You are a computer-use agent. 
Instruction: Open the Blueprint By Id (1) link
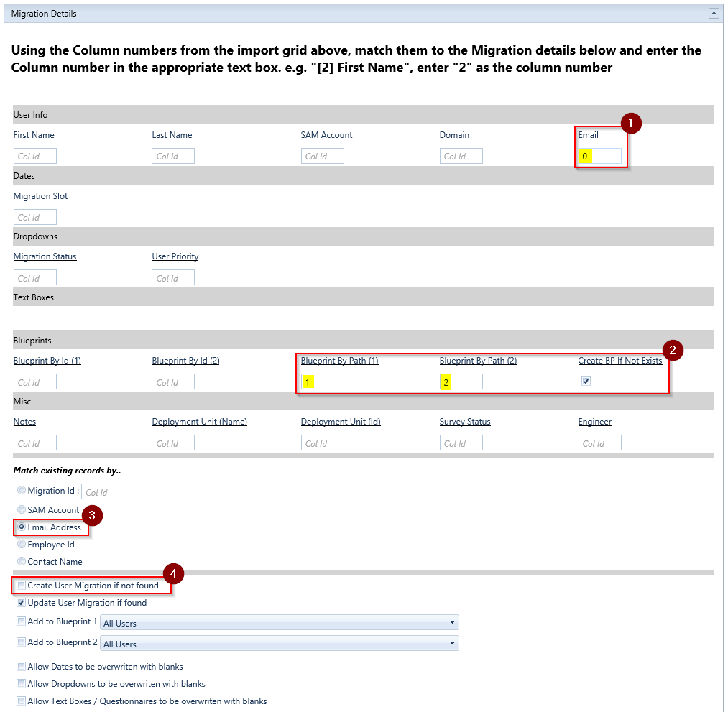coord(47,361)
